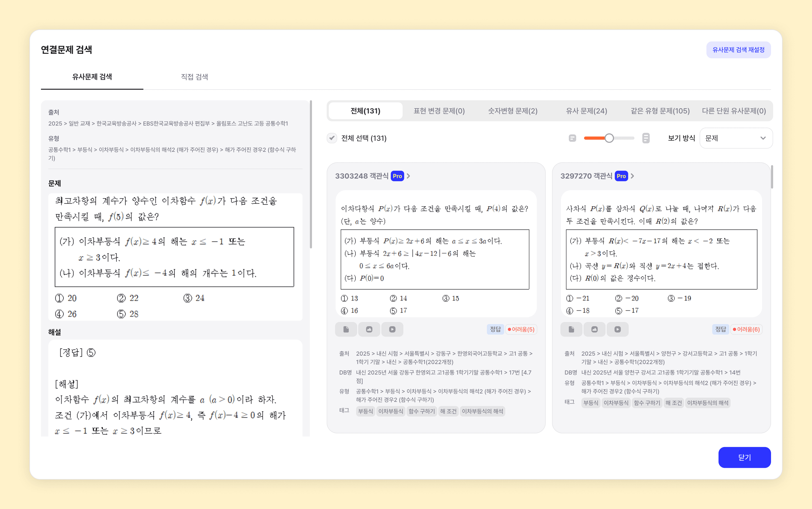The image size is (812, 509).
Task: Click the 함수 구하기 tag on card 3297270
Action: point(647,403)
